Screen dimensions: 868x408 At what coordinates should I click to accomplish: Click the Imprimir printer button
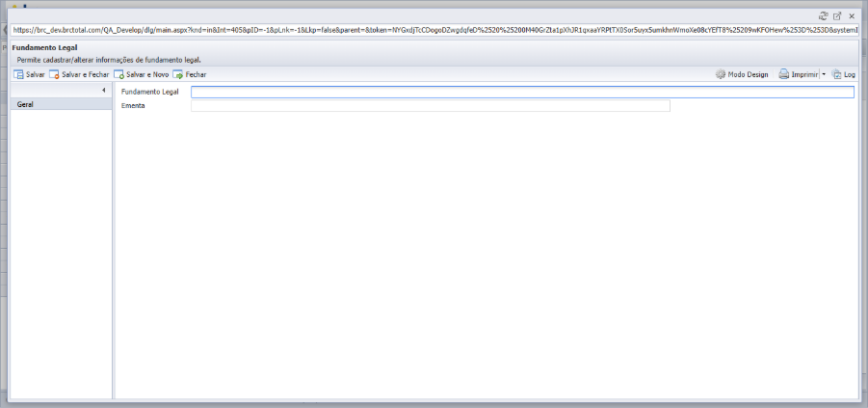(799, 74)
